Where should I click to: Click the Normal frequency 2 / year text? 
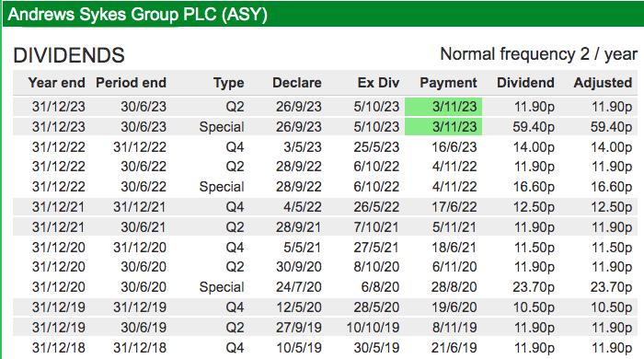click(538, 54)
